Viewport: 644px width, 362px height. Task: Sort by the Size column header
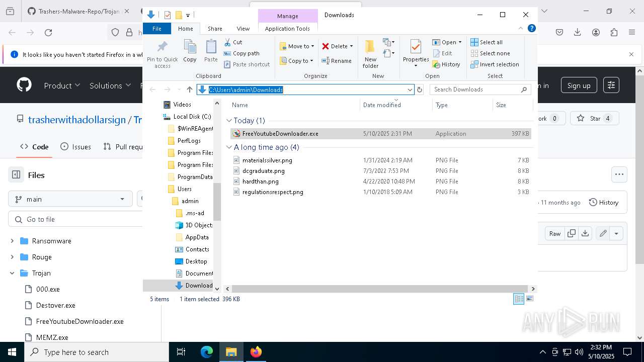(x=512, y=105)
